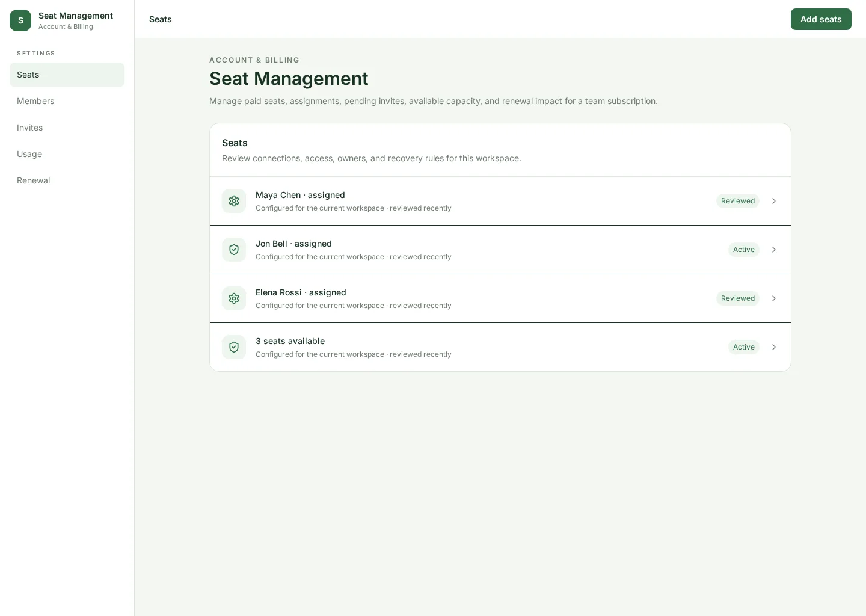Screen dimensions: 866x616
Task: Click the Seat Management title in the sidebar header
Action: pyautogui.click(x=76, y=16)
